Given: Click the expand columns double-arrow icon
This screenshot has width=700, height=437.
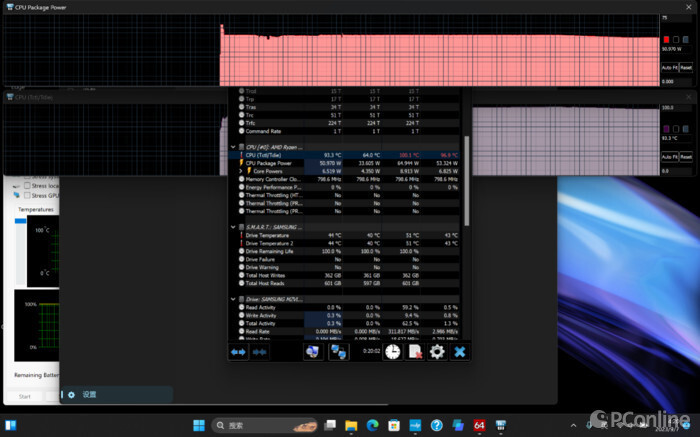Looking at the screenshot, I should pyautogui.click(x=238, y=352).
